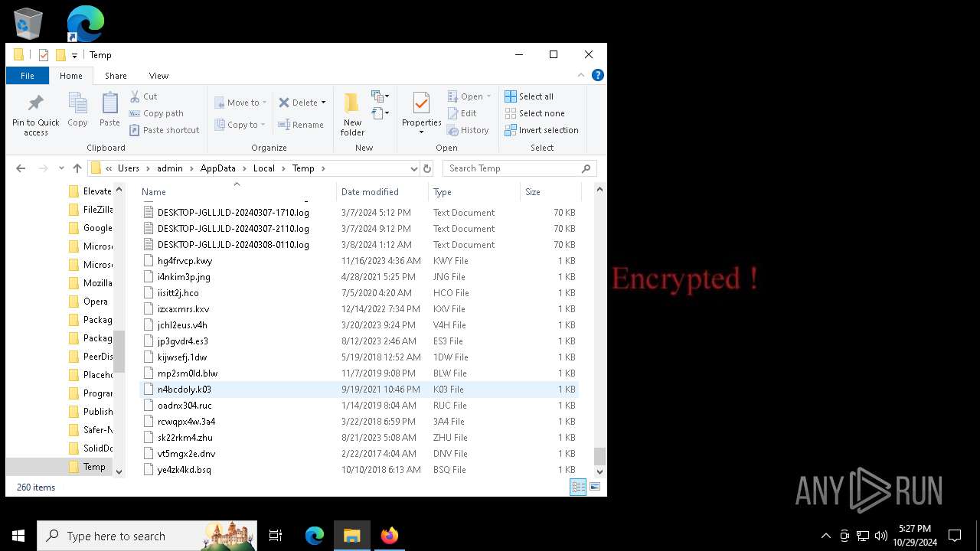Open the File menu tab
The height and width of the screenshot is (551, 980).
[x=28, y=76]
